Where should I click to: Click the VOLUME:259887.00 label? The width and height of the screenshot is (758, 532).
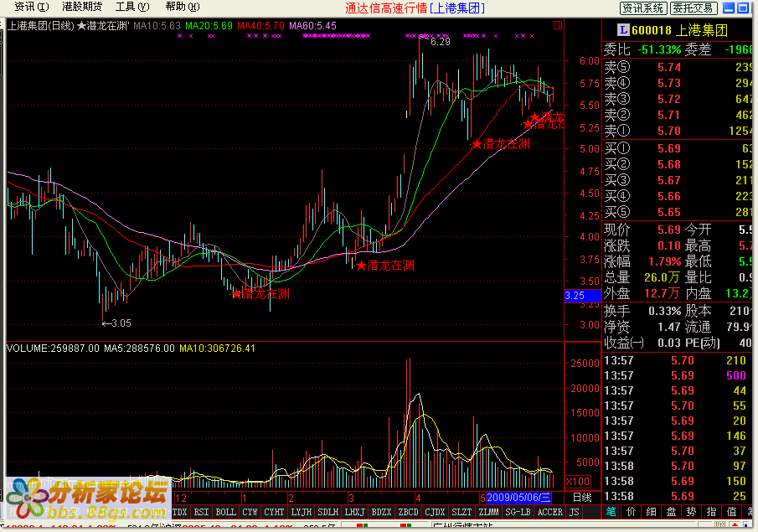tap(53, 349)
